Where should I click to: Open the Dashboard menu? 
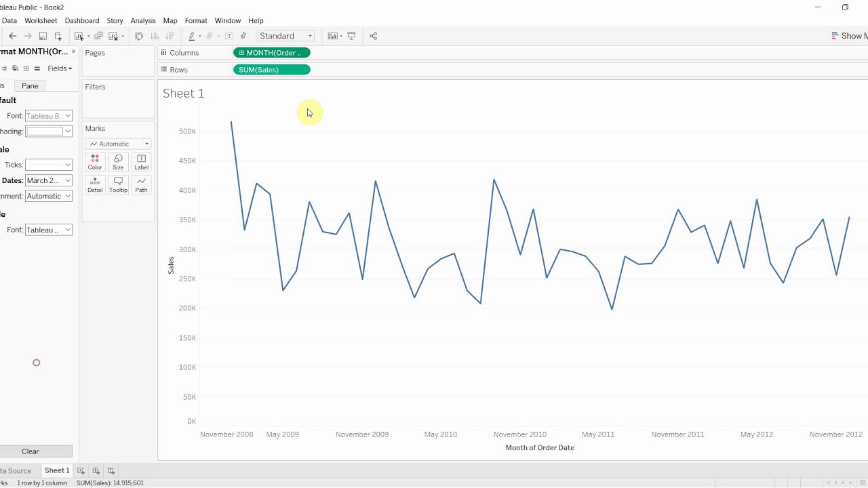[x=82, y=20]
